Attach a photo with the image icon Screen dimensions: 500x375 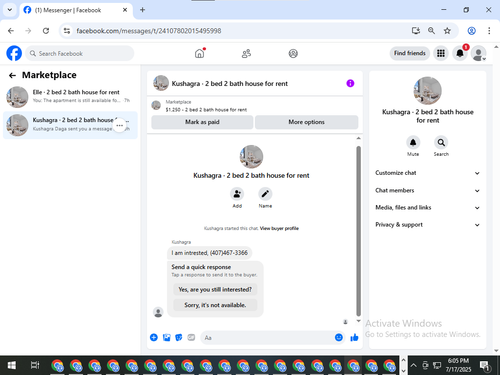pyautogui.click(x=166, y=337)
